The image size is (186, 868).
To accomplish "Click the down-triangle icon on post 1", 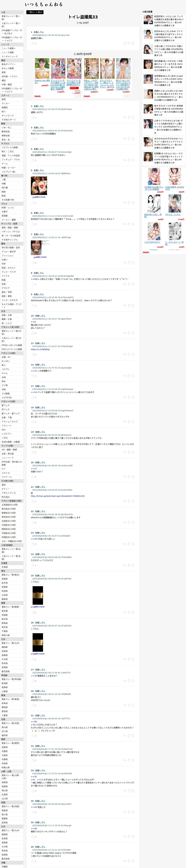I will [x=125, y=43].
